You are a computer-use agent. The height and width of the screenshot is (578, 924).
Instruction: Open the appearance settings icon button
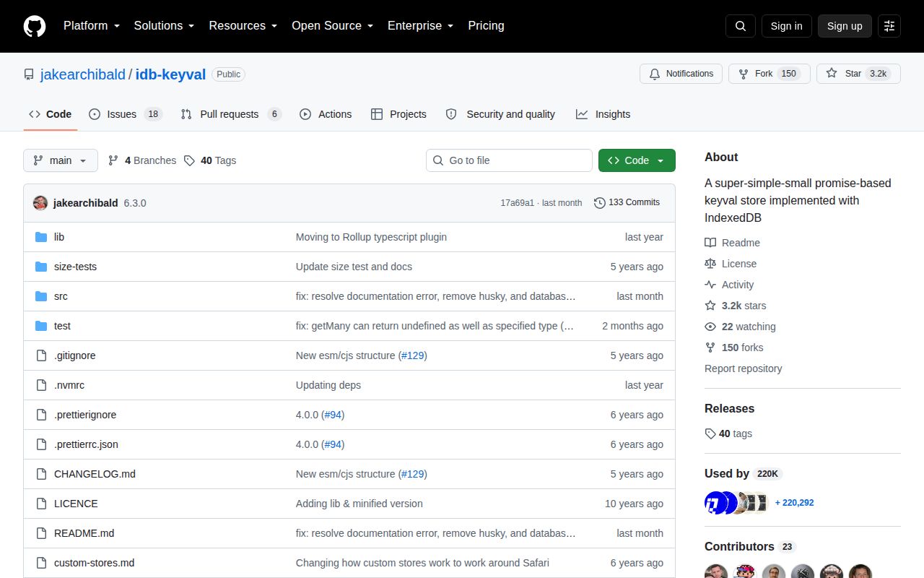pos(889,26)
